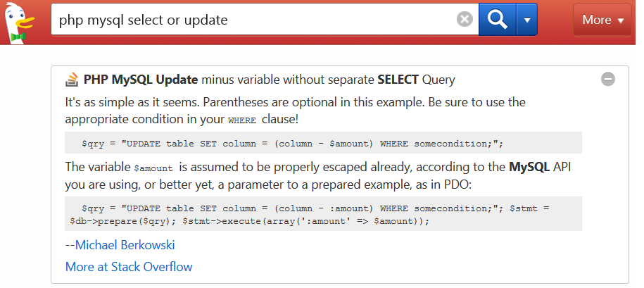Click the paragraph starting It's as simple
The width and height of the screenshot is (644, 288).
pyautogui.click(x=296, y=111)
